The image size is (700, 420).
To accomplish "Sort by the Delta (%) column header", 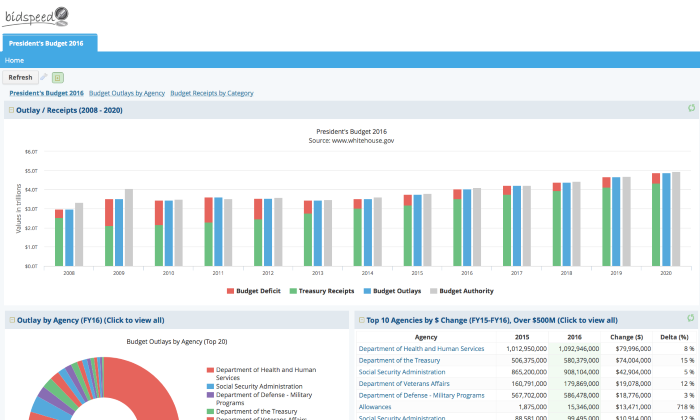I will (674, 337).
